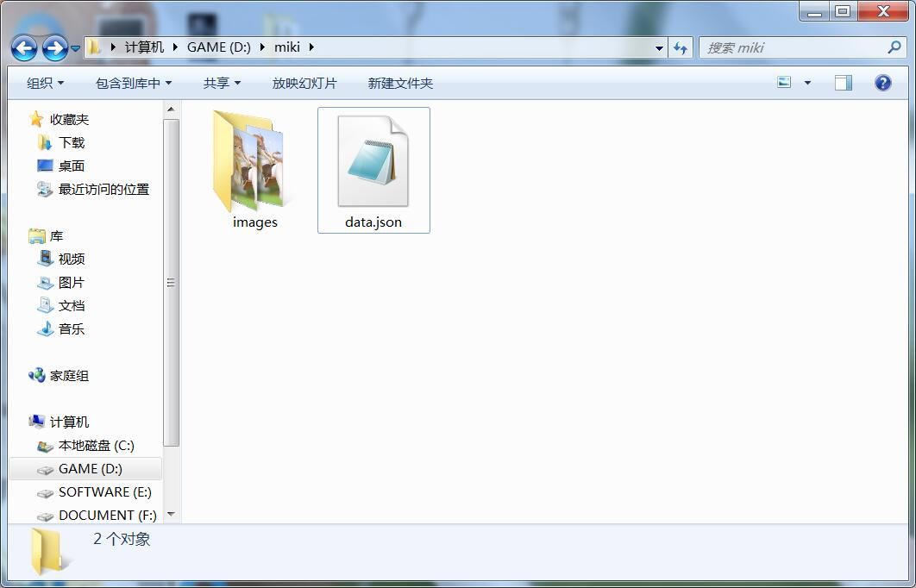Select the data.json file icon

pyautogui.click(x=373, y=164)
